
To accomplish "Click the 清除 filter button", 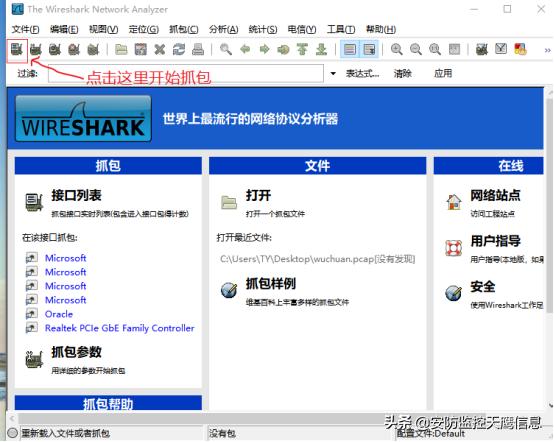I will tap(403, 73).
